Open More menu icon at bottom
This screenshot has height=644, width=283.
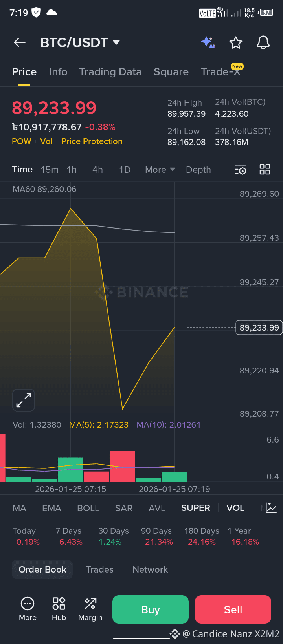[x=28, y=609]
